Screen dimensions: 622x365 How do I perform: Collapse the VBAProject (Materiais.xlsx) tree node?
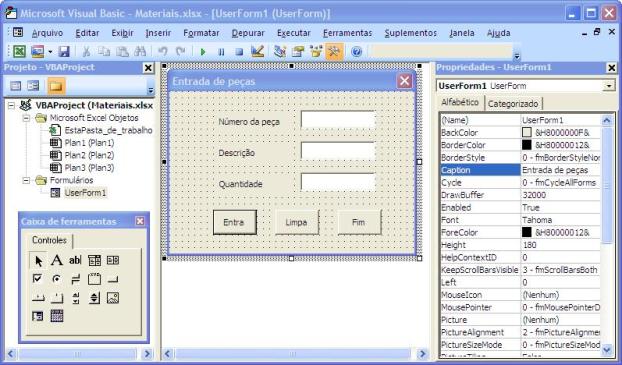(12, 106)
